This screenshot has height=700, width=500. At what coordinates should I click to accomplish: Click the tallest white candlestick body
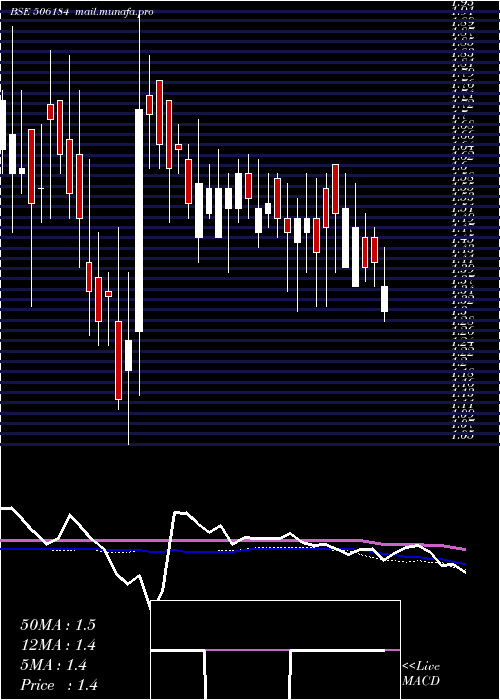coord(139,221)
